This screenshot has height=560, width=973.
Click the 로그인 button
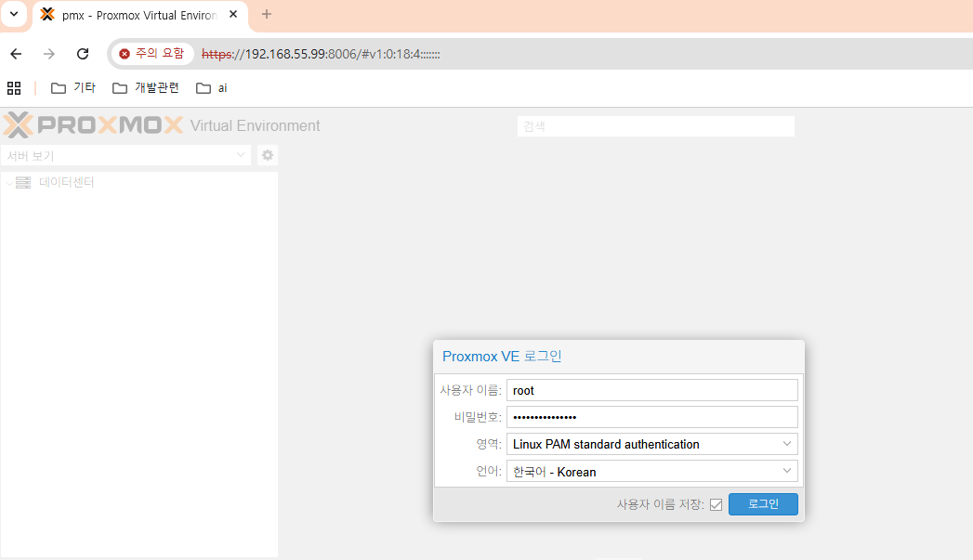tap(763, 504)
